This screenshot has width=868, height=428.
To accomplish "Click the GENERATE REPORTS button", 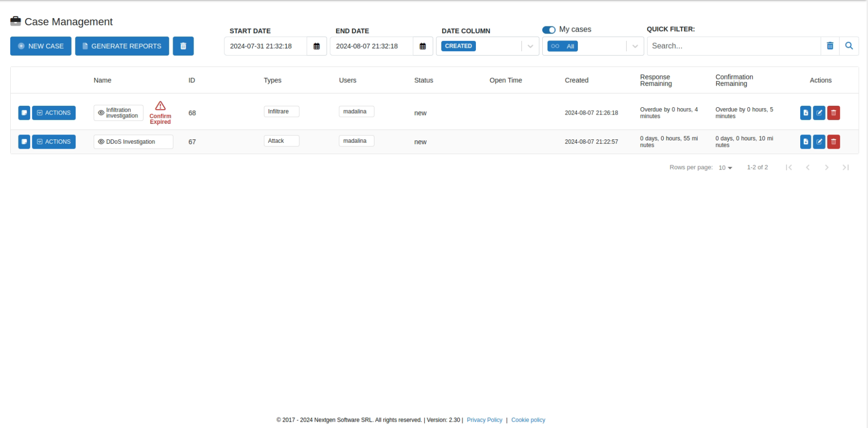I will point(122,46).
